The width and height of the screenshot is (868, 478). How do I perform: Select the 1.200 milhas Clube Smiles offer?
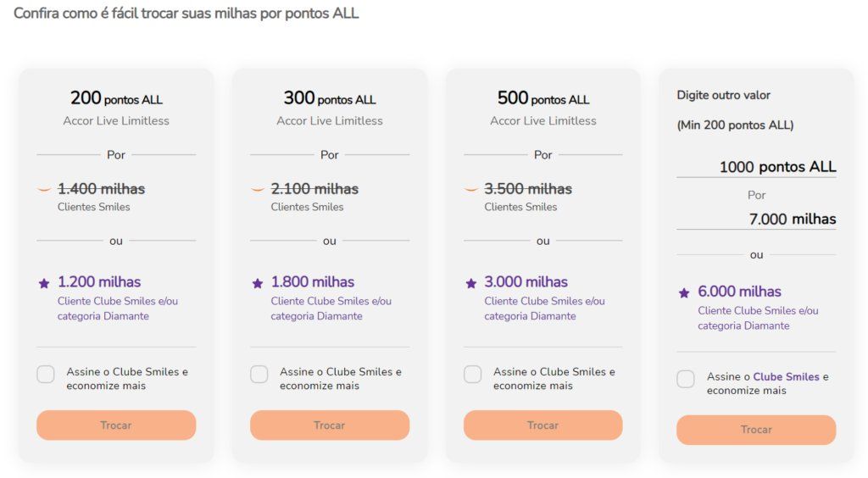(x=99, y=282)
